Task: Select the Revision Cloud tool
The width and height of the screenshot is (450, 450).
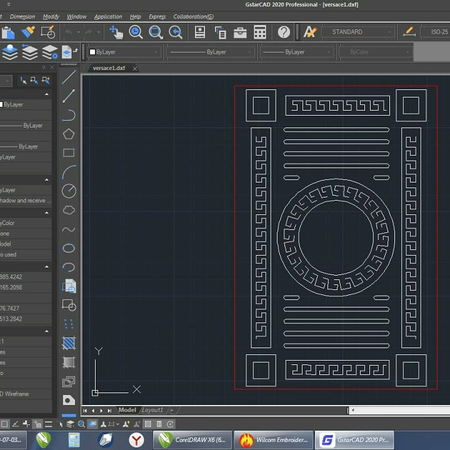Action: [x=69, y=210]
